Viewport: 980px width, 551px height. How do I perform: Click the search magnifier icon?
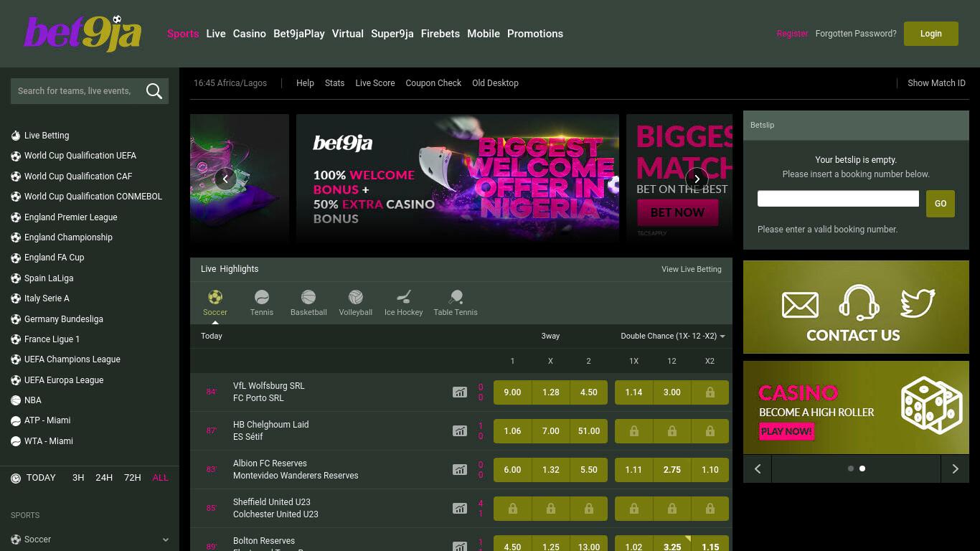coord(154,90)
